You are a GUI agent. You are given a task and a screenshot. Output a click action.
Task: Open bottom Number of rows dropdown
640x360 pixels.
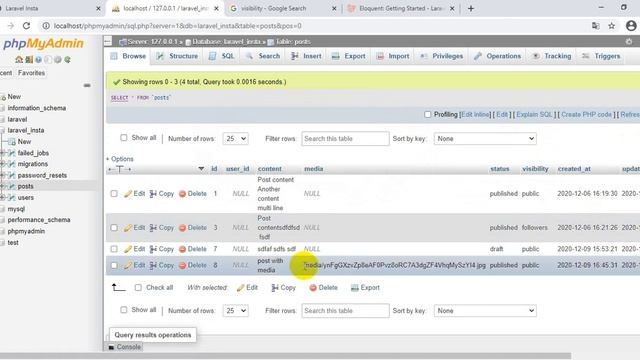click(x=236, y=311)
